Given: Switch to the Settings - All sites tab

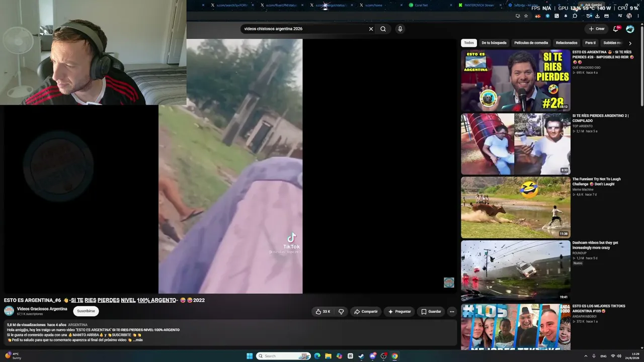Looking at the screenshot, I should 526,5.
